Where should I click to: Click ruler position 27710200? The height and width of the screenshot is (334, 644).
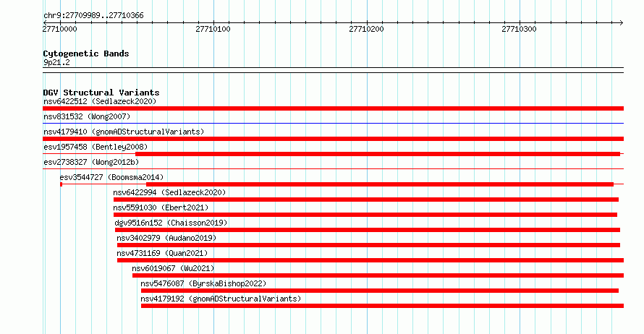tap(366, 29)
